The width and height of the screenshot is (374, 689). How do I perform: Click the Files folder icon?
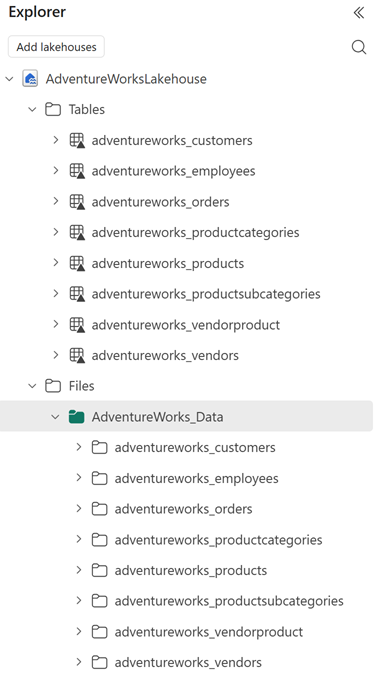(53, 386)
